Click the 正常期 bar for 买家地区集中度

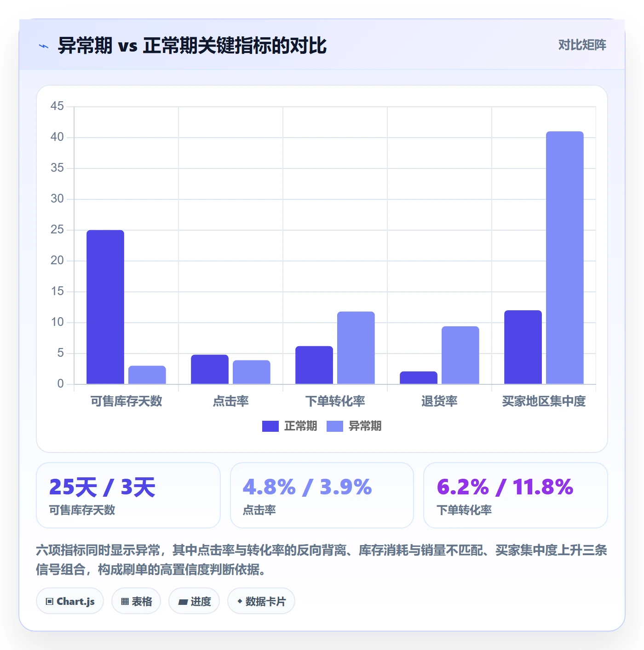523,347
